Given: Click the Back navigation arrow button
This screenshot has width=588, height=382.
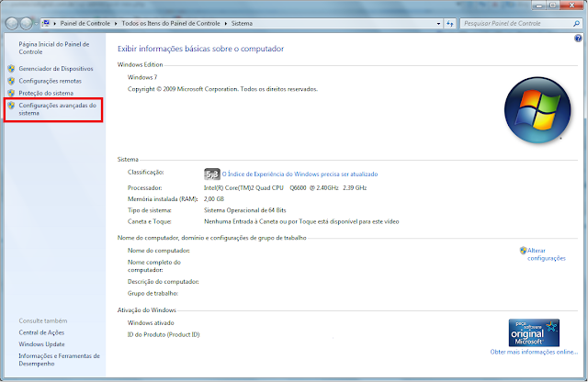Looking at the screenshot, I should (x=12, y=23).
